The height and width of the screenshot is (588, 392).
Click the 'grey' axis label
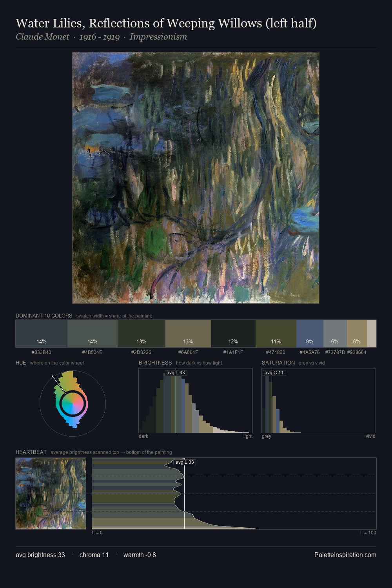coord(267,436)
